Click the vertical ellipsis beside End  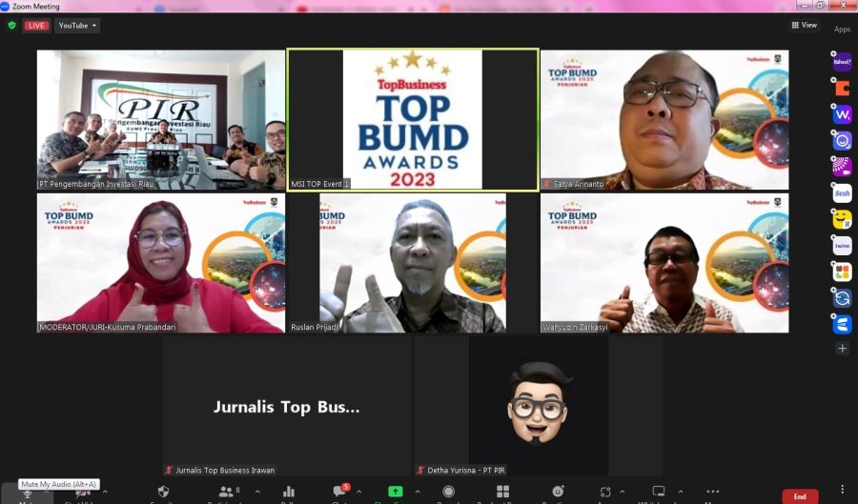click(842, 489)
